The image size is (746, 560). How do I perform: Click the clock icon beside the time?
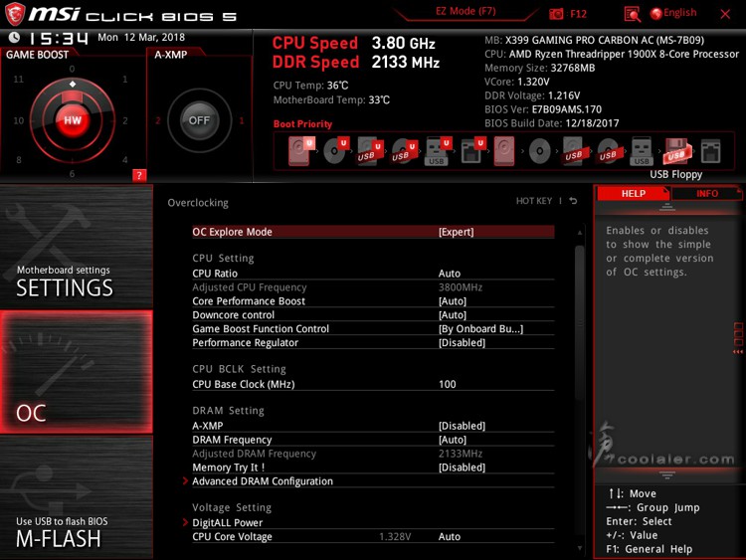[x=14, y=37]
